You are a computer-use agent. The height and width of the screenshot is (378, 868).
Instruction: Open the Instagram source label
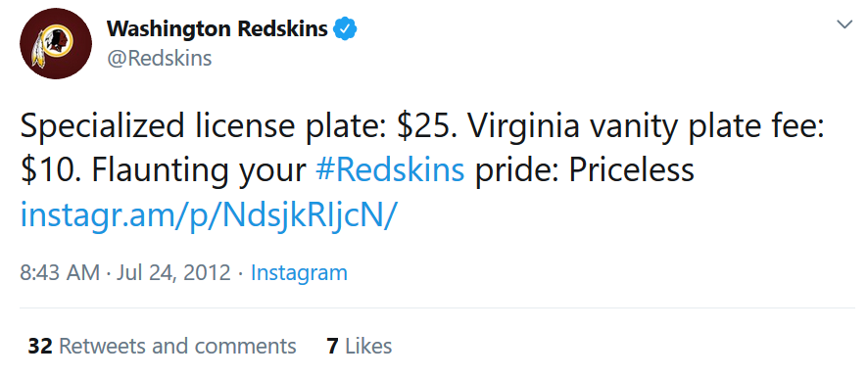[299, 273]
